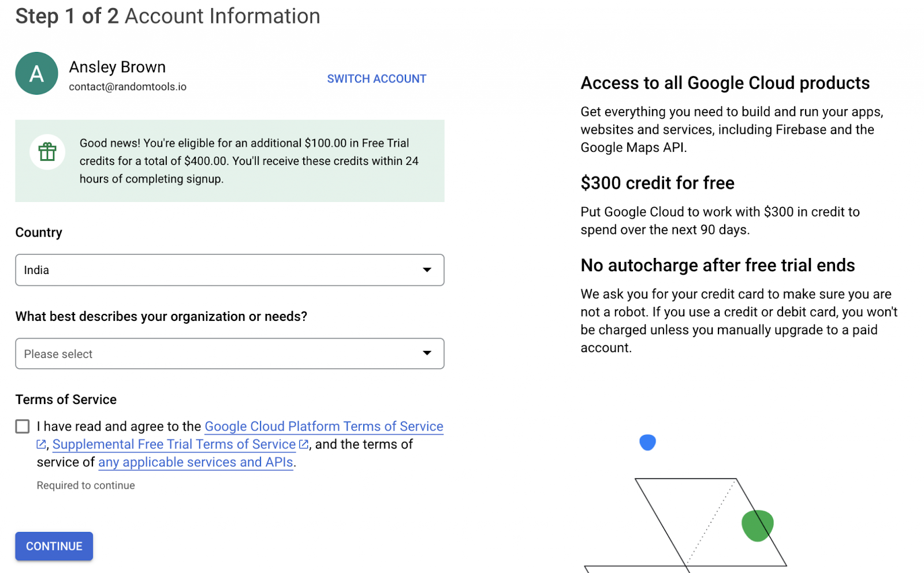Image resolution: width=924 pixels, height=573 pixels.
Task: Click the green Ansley Brown avatar icon
Action: (36, 74)
